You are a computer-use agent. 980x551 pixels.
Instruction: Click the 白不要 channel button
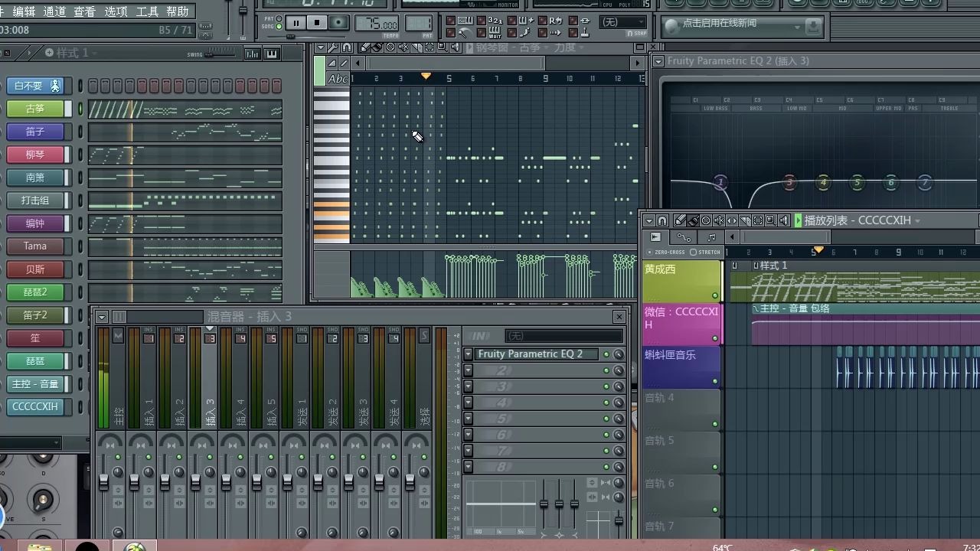coord(35,86)
